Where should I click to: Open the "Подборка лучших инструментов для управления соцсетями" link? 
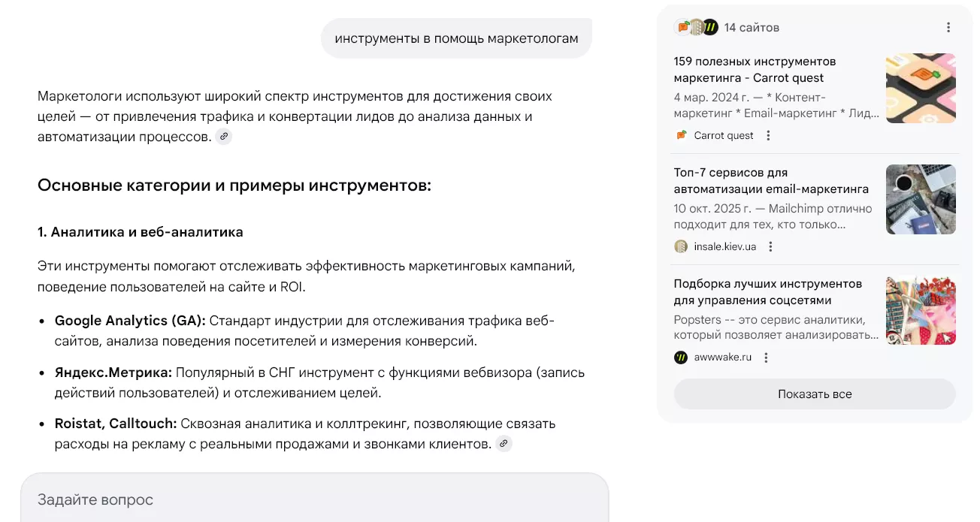point(768,292)
